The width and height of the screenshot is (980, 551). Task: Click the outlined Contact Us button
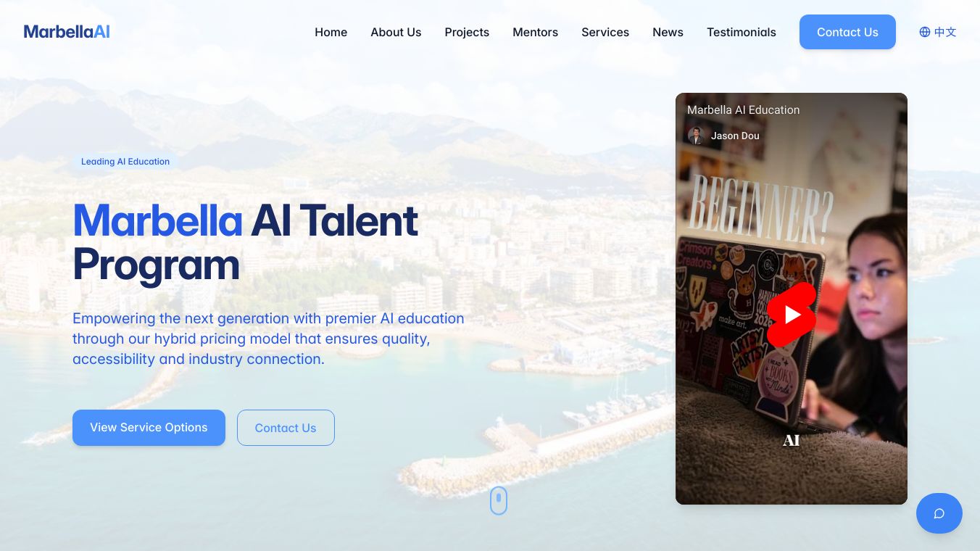click(x=286, y=428)
